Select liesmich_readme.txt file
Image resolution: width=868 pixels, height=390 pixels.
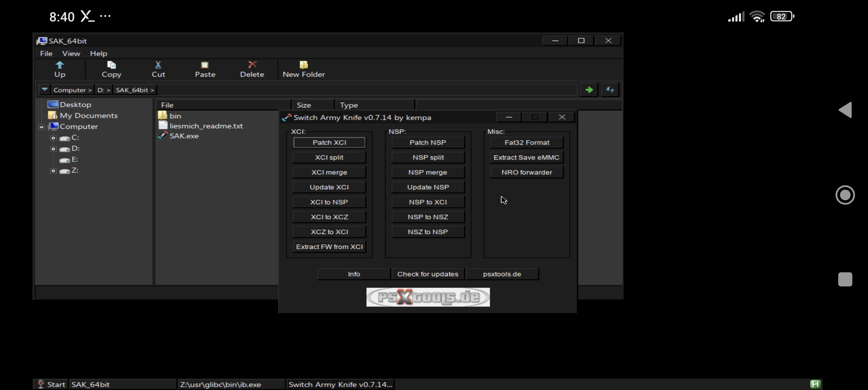(206, 126)
